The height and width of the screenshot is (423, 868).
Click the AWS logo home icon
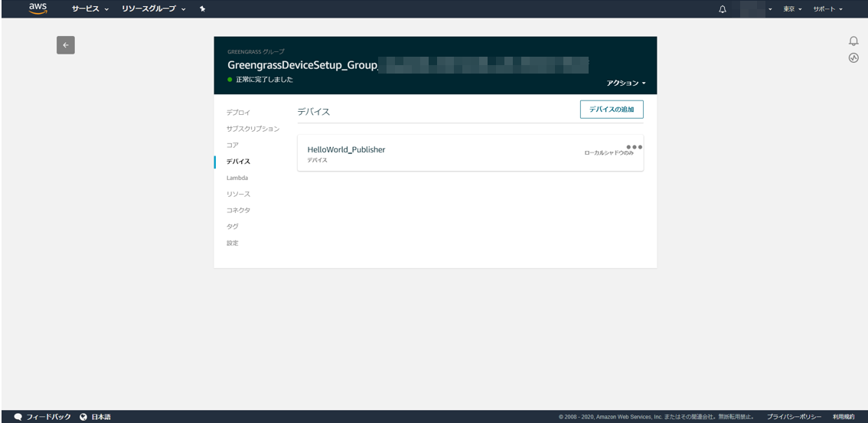(x=38, y=8)
